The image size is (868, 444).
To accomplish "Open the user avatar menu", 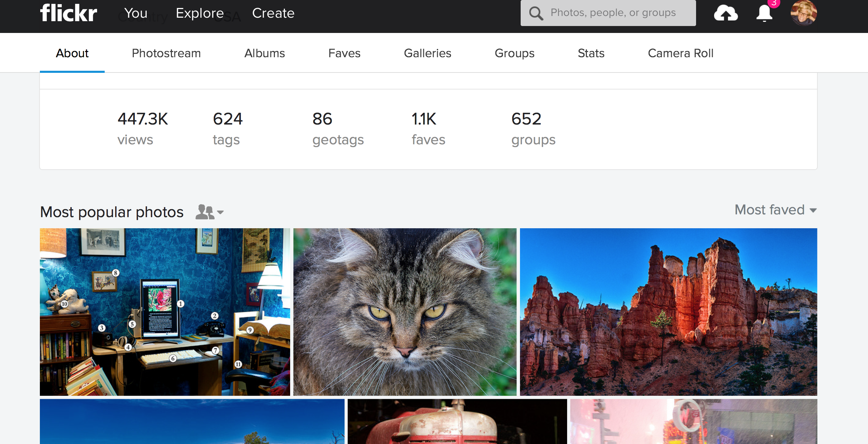I will [x=804, y=13].
